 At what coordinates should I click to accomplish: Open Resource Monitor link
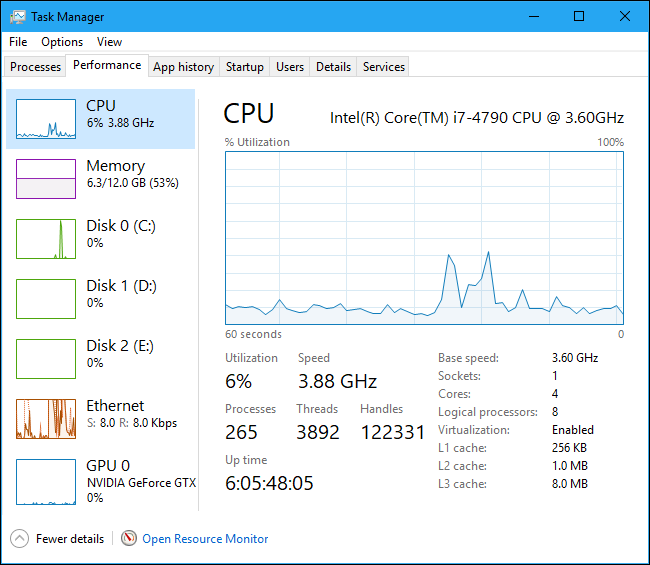[205, 538]
